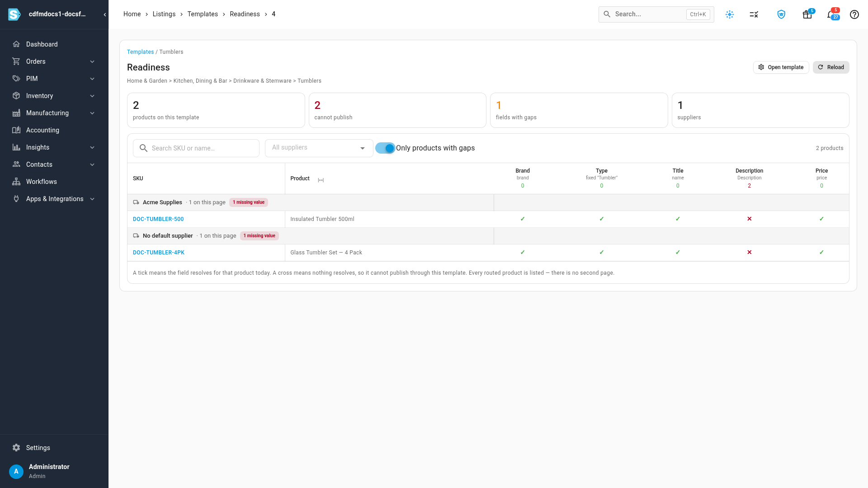Viewport: 868px width, 488px height.
Task: Click the Accounting book icon in the sidebar
Action: pos(16,130)
